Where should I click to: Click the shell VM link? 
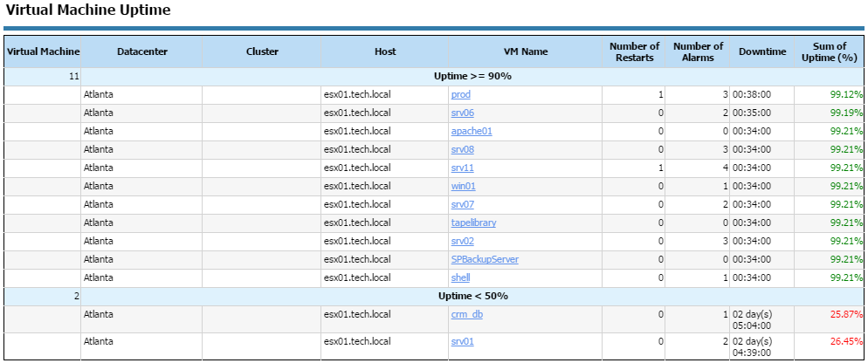tap(460, 277)
